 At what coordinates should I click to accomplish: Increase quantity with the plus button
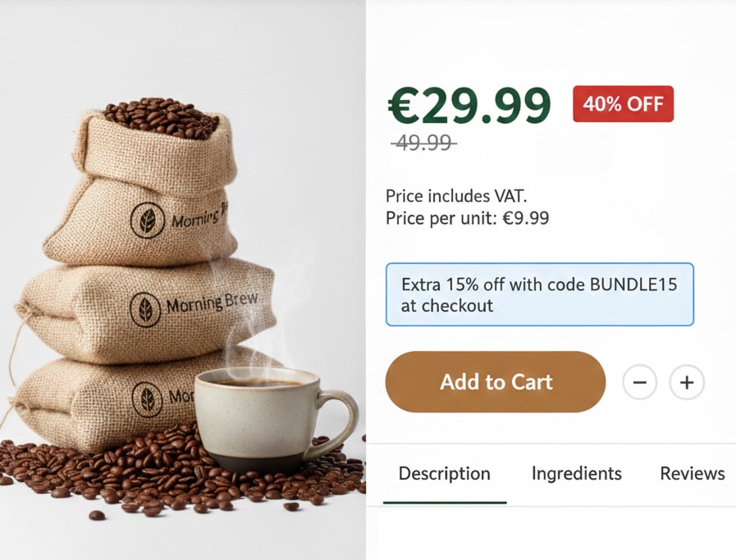(687, 382)
